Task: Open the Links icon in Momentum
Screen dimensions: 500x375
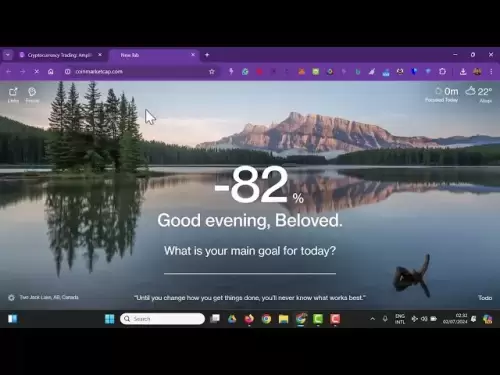Action: 13,95
